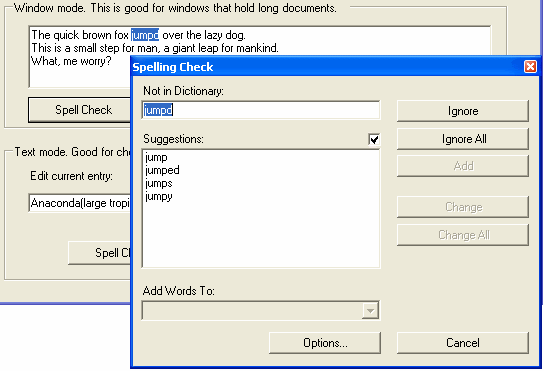Viewport: 544px width, 371px height.
Task: Click the Change button
Action: click(x=463, y=207)
